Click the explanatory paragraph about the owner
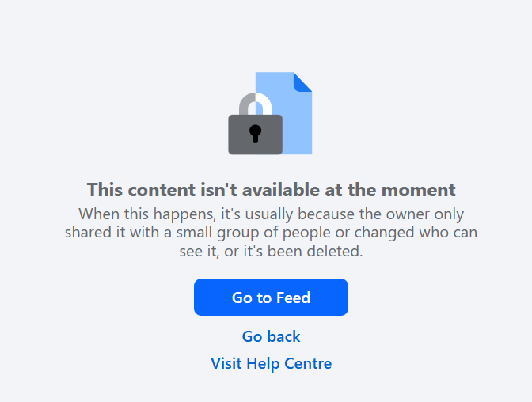Image resolution: width=532 pixels, height=402 pixels. coord(271,233)
